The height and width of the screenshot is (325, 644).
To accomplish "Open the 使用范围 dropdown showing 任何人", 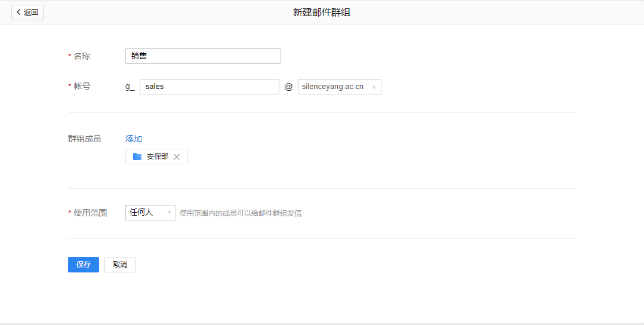I will [150, 213].
